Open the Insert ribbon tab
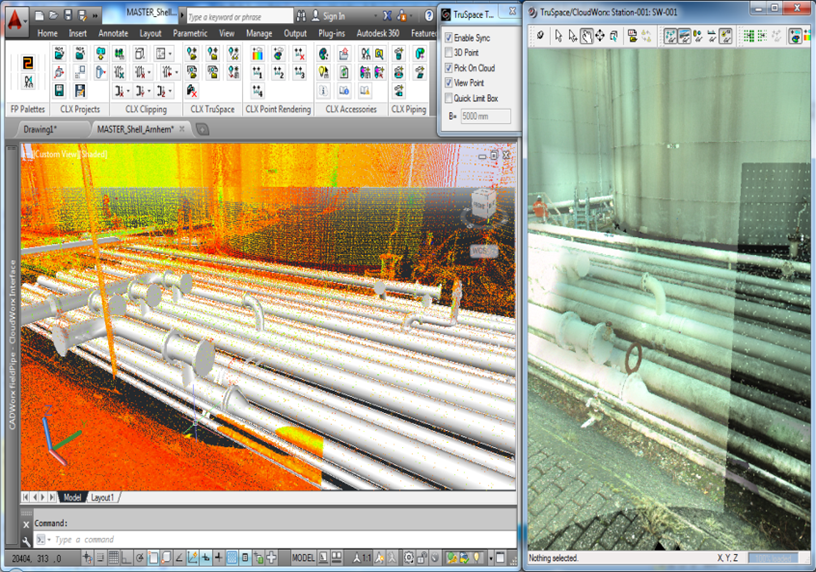The height and width of the screenshot is (572, 816). pyautogui.click(x=78, y=33)
